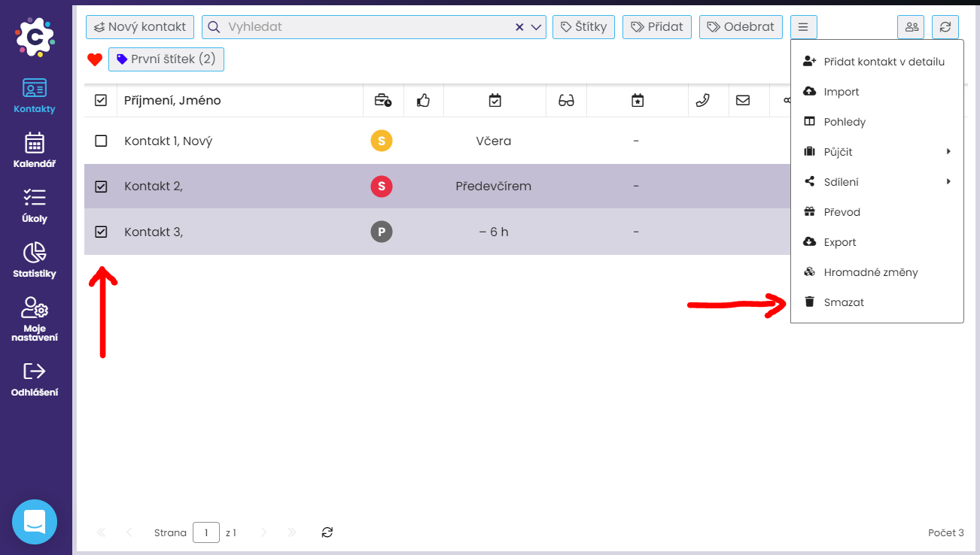
Task: Refresh list with top-right refresh icon
Action: pyautogui.click(x=945, y=27)
